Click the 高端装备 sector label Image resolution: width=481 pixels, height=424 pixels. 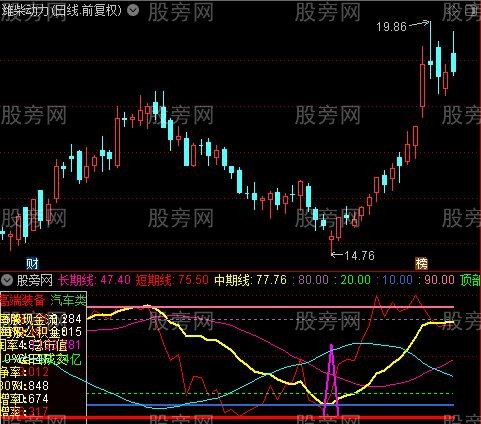click(23, 301)
